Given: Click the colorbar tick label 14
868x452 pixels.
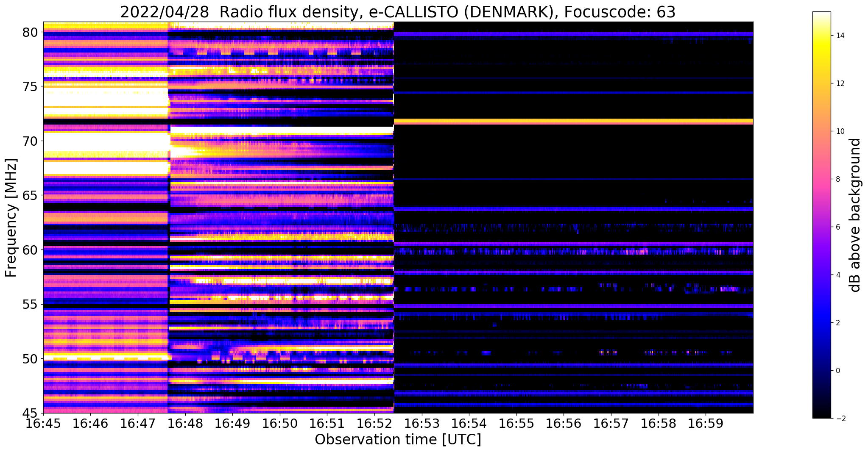Looking at the screenshot, I should pyautogui.click(x=840, y=36).
